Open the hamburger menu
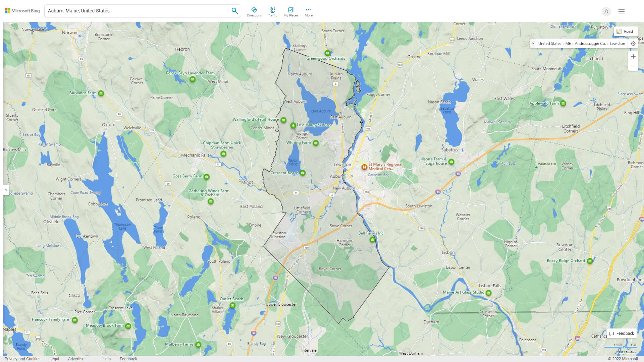 (x=622, y=11)
